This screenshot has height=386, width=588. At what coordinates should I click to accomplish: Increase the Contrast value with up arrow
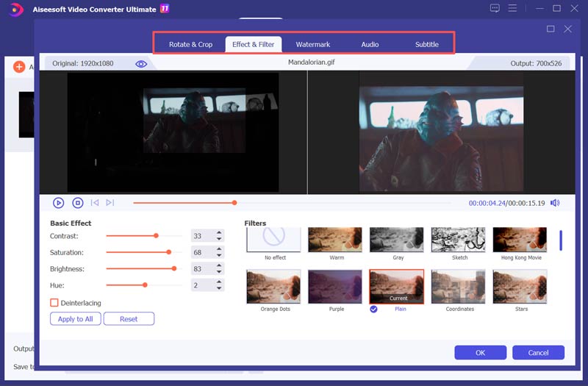point(219,232)
